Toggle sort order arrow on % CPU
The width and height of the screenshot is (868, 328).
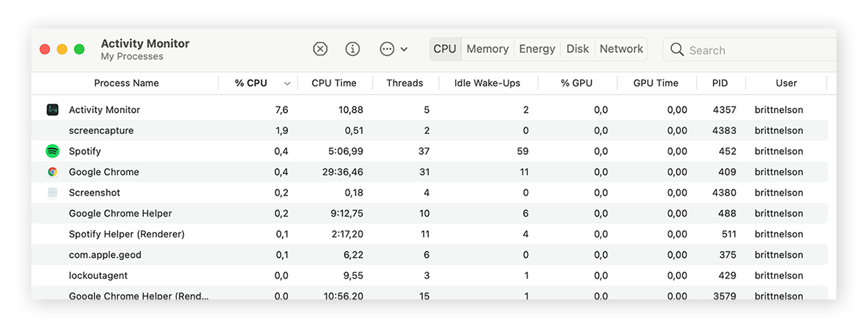click(x=287, y=83)
